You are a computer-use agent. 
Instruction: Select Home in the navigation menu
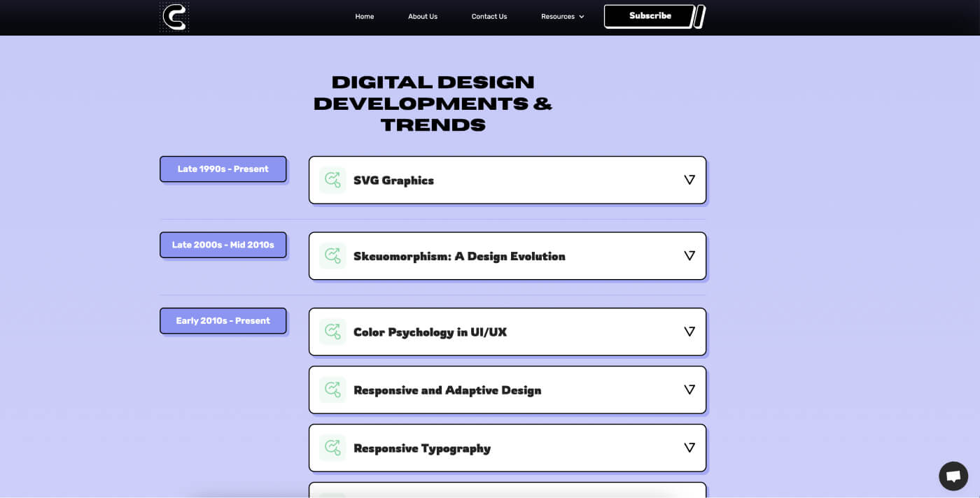[x=364, y=16]
